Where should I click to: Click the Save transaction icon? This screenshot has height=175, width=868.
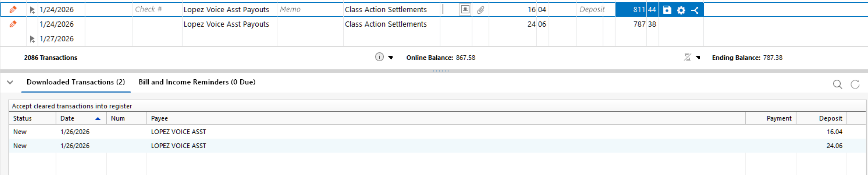(x=667, y=10)
